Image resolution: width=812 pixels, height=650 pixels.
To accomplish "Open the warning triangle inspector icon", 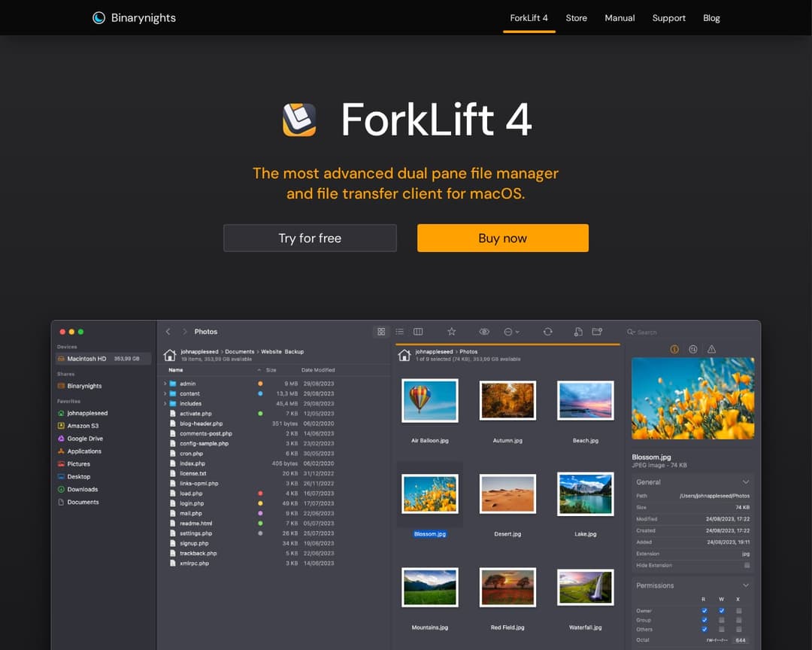I will point(711,349).
